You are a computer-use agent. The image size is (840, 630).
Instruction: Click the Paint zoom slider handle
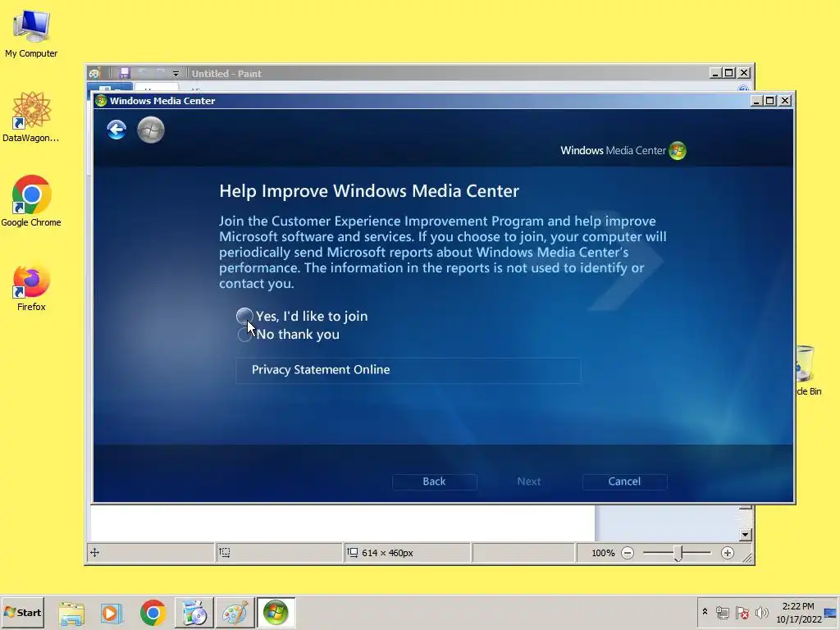pyautogui.click(x=678, y=554)
